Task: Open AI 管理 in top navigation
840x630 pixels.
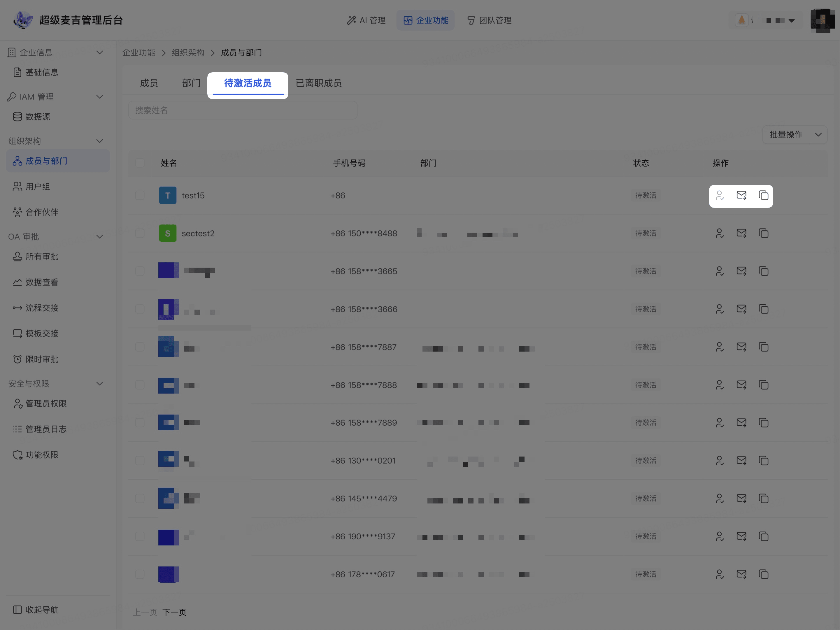Action: pyautogui.click(x=366, y=20)
